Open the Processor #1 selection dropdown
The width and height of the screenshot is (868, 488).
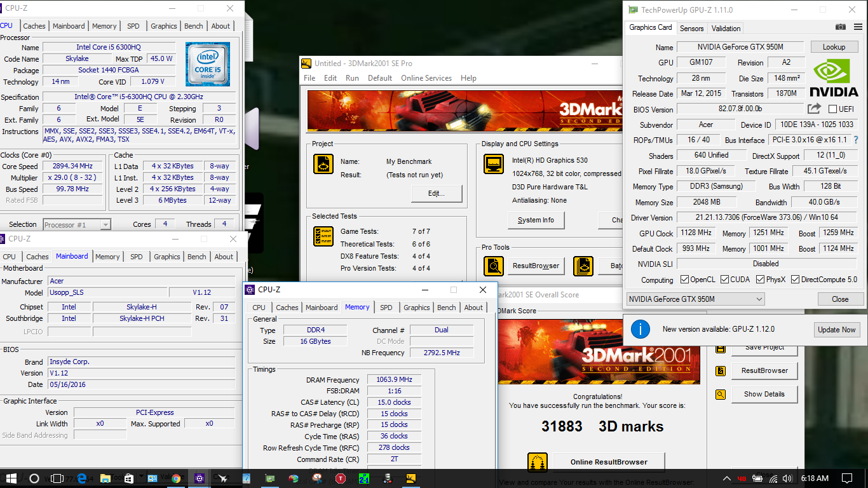[77, 224]
